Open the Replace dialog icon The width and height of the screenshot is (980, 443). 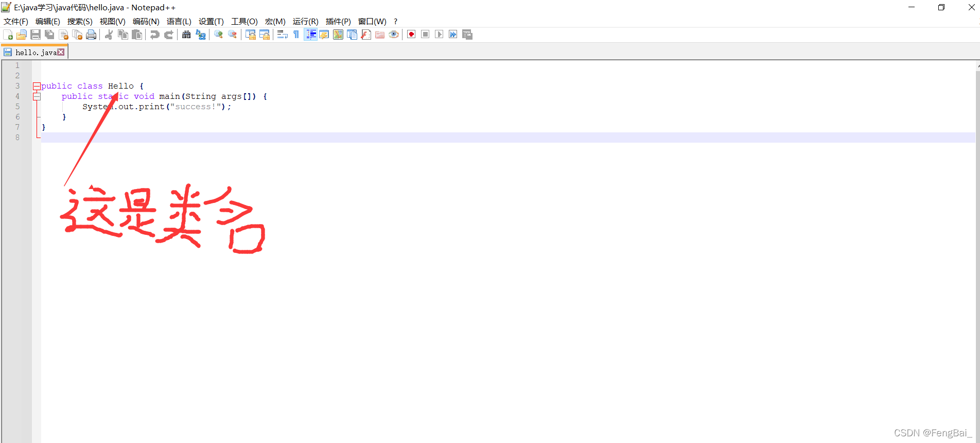tap(200, 35)
